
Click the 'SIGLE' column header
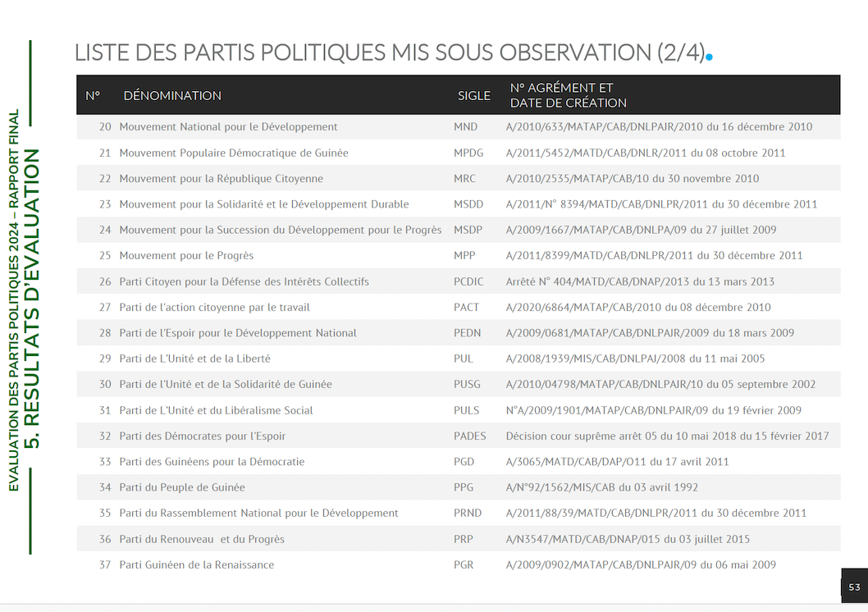473,95
